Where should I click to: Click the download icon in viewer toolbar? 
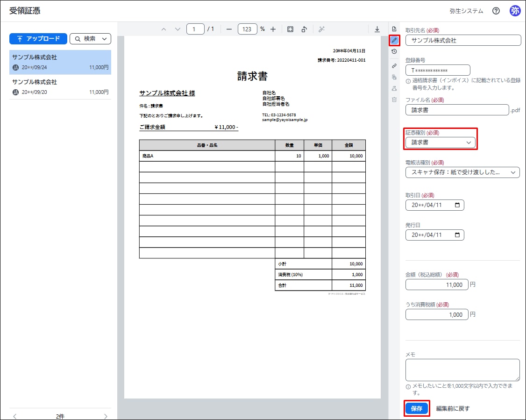pyautogui.click(x=377, y=29)
